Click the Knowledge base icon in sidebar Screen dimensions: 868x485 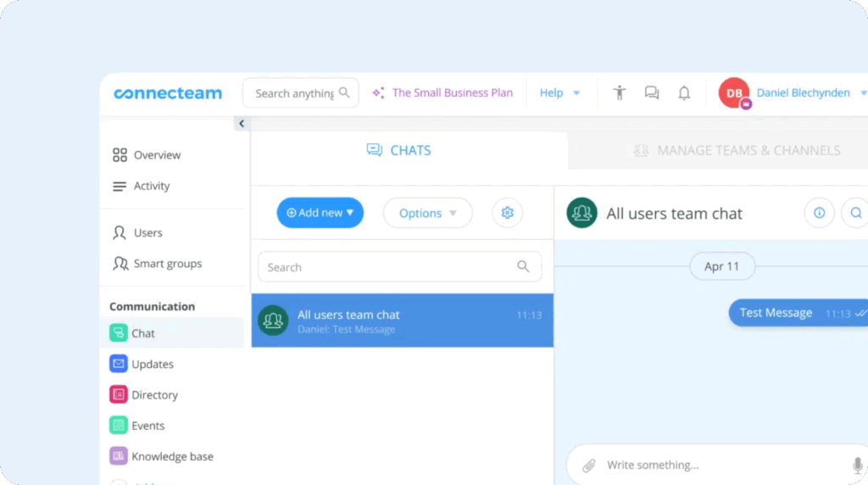coord(119,456)
